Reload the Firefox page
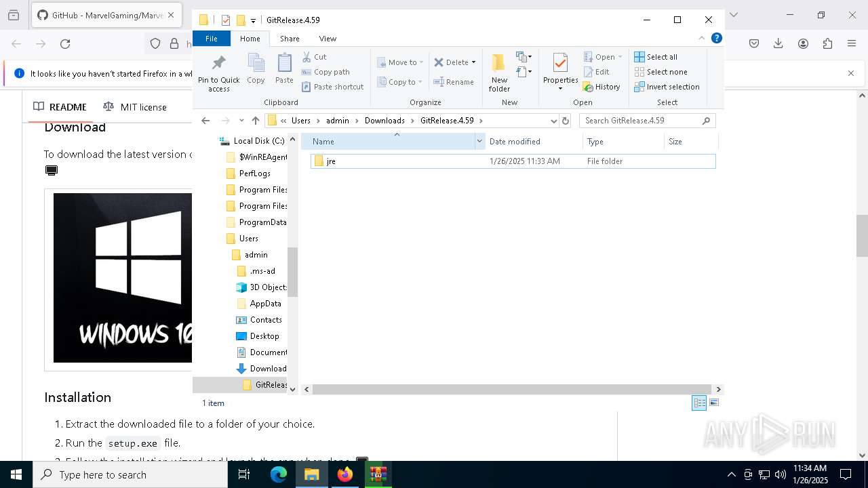 pyautogui.click(x=65, y=43)
